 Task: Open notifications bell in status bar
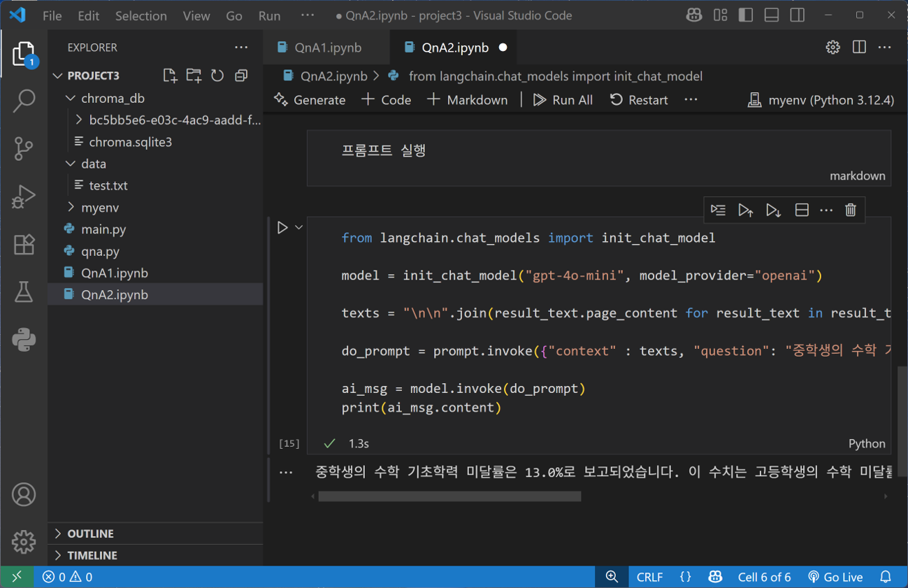pyautogui.click(x=886, y=577)
